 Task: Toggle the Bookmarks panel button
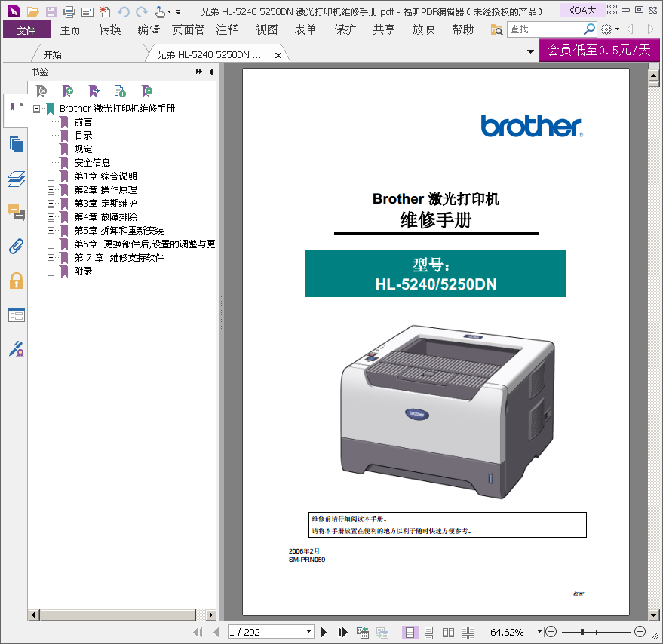click(17, 111)
